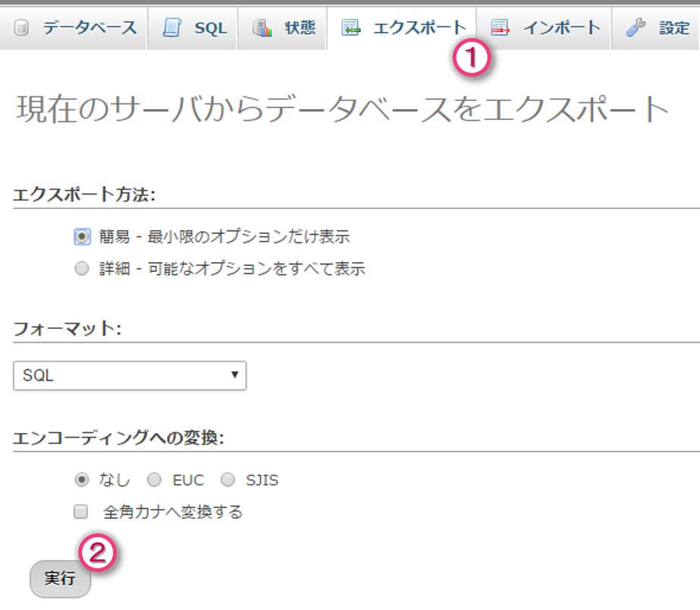Click the database cylinder icon
Image resolution: width=700 pixels, height=610 pixels.
(x=21, y=27)
